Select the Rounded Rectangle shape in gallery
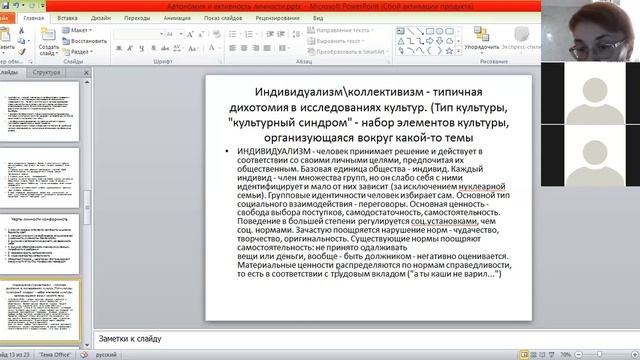 [x=449, y=31]
